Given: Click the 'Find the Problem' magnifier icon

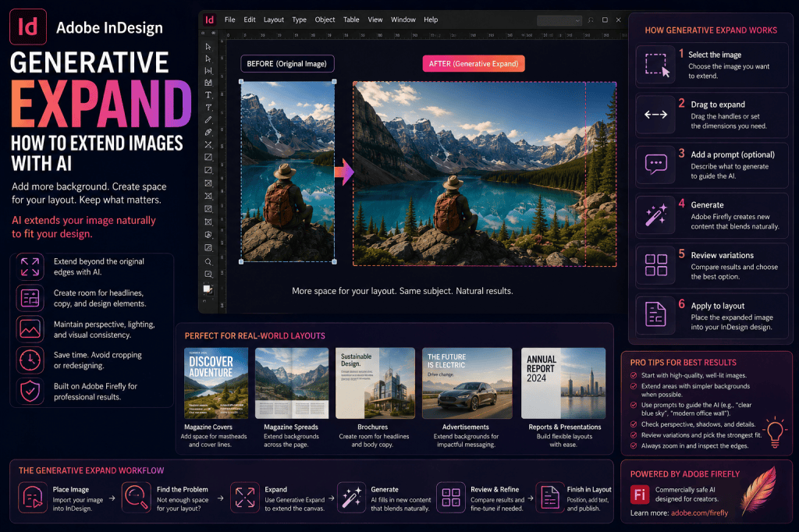Looking at the screenshot, I should point(137,498).
